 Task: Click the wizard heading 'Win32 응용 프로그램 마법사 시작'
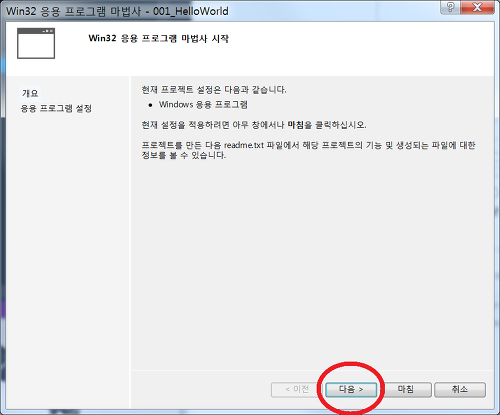tap(159, 38)
